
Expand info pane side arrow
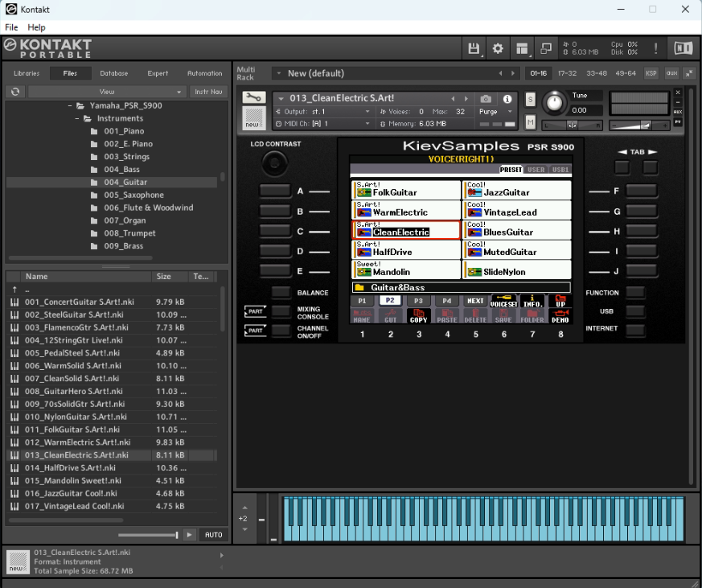(x=222, y=555)
